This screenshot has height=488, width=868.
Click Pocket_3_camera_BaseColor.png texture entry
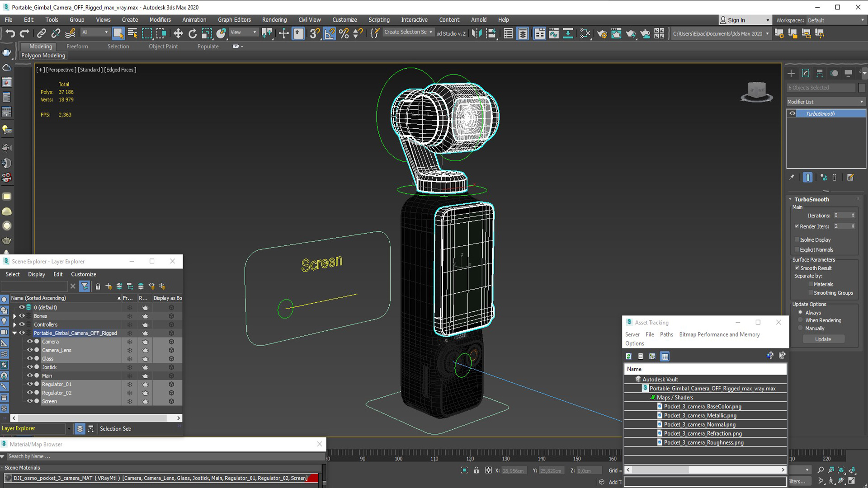pos(702,406)
